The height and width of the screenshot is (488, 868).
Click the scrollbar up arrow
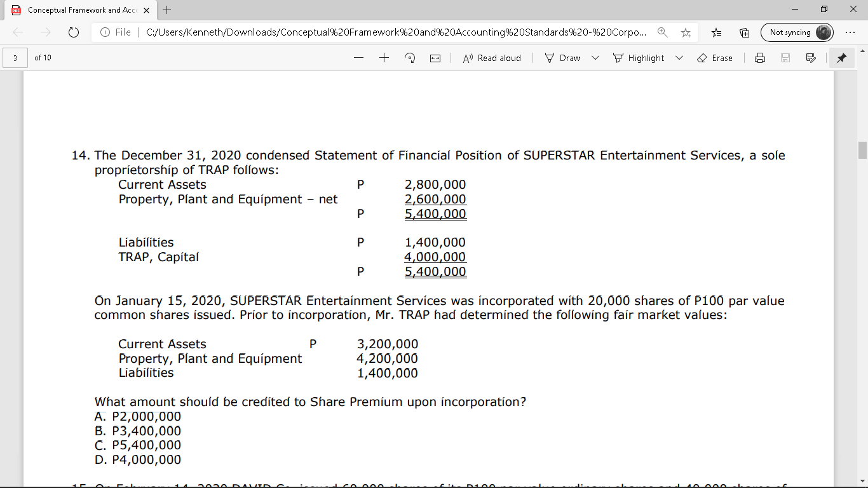pos(862,51)
